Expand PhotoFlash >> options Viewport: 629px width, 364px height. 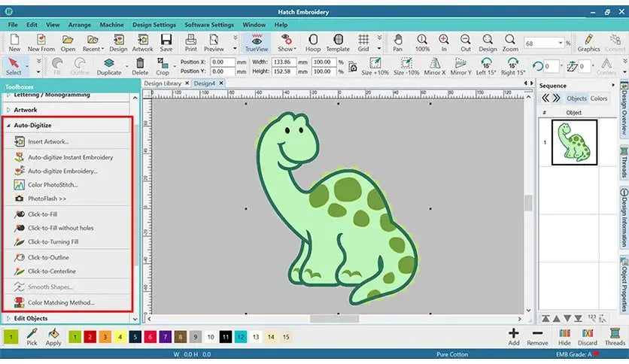coord(47,199)
